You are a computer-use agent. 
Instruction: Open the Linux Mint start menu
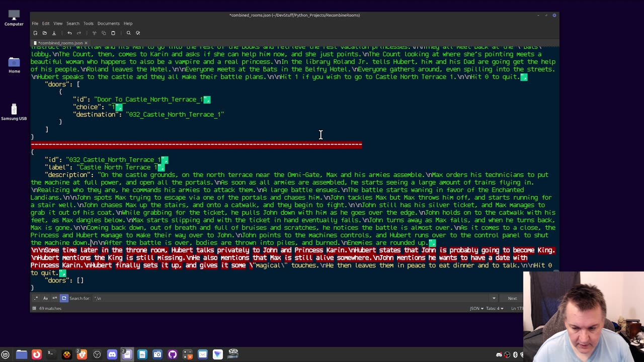[6, 354]
